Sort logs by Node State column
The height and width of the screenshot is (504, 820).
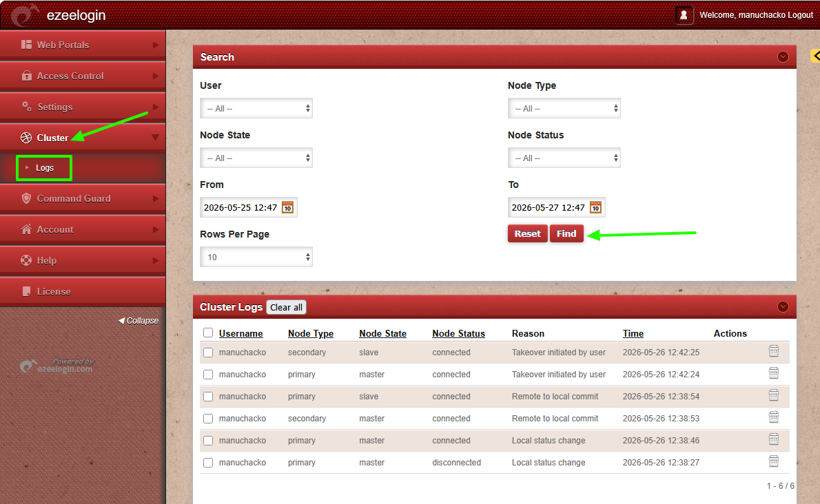383,333
